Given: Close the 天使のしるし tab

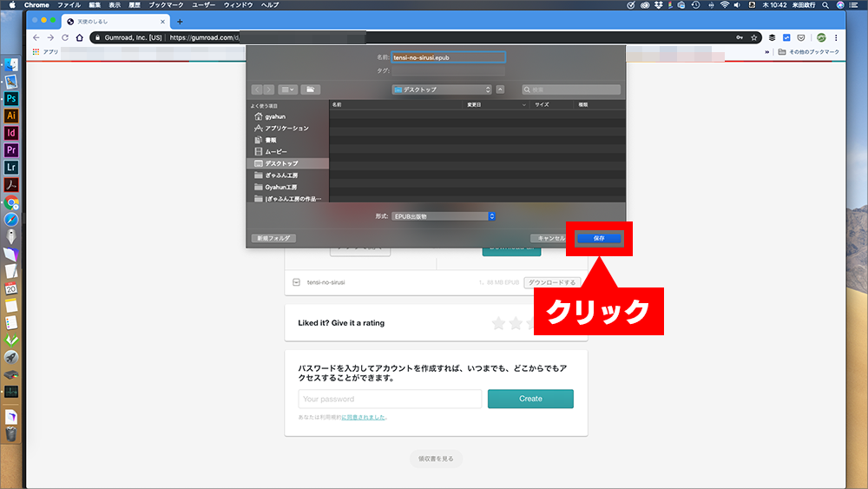Looking at the screenshot, I should [163, 22].
